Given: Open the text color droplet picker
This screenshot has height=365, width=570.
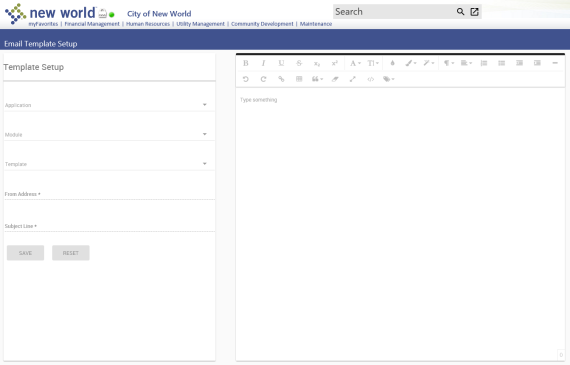Looking at the screenshot, I should coord(392,63).
